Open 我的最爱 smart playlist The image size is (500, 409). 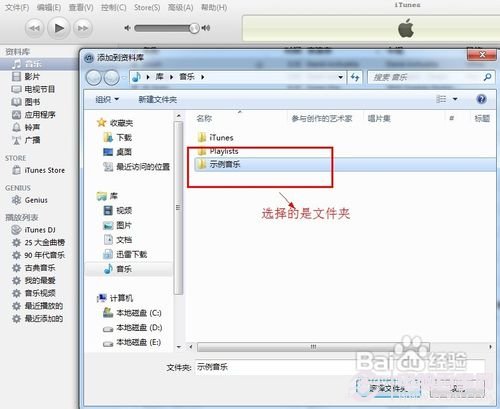click(39, 280)
